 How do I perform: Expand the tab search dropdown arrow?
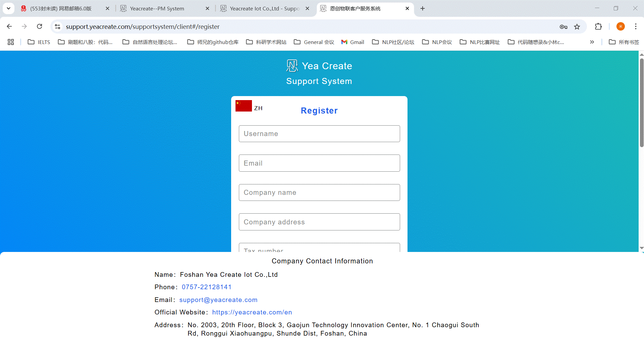(x=9, y=8)
